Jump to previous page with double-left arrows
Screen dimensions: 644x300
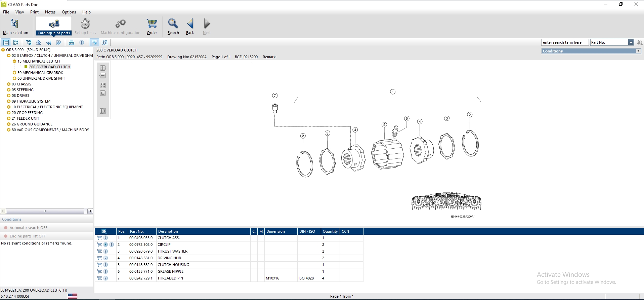(49, 42)
